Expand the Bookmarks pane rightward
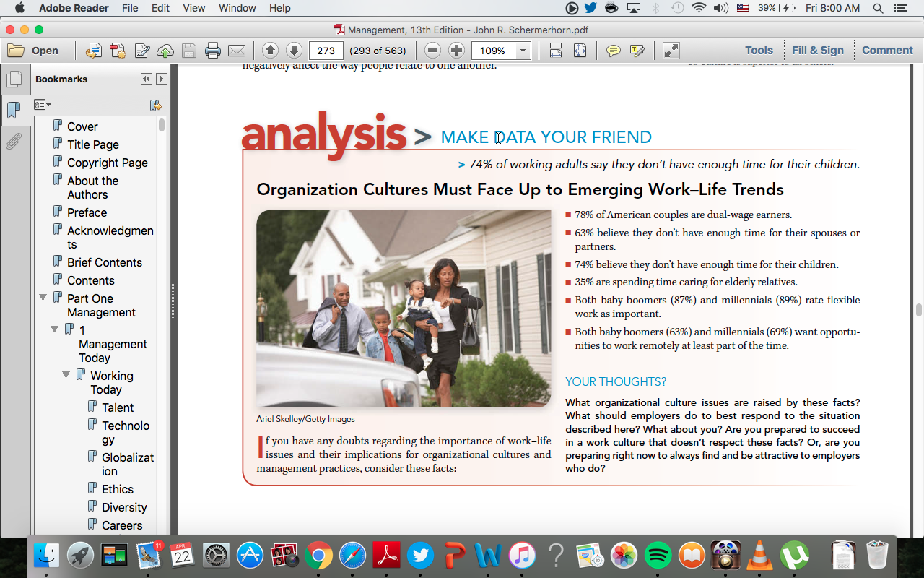 pyautogui.click(x=162, y=79)
